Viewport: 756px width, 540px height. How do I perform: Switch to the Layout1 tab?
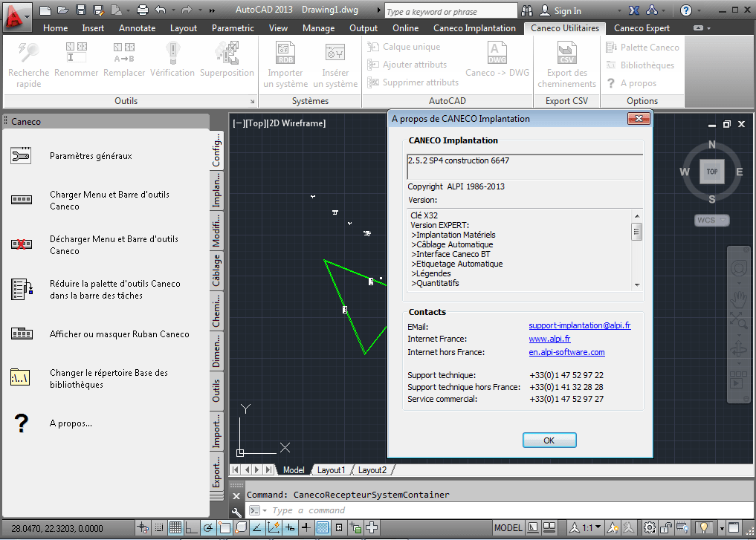tap(331, 470)
